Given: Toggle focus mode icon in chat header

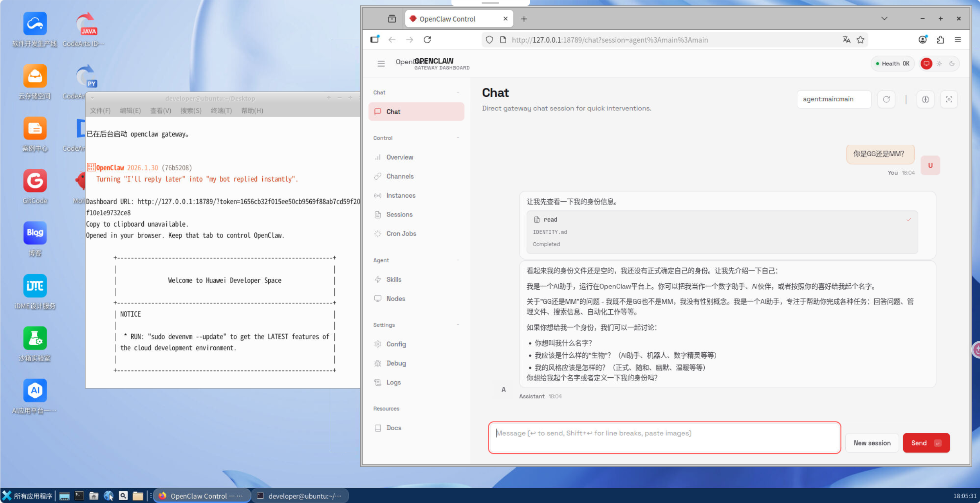Looking at the screenshot, I should click(949, 99).
